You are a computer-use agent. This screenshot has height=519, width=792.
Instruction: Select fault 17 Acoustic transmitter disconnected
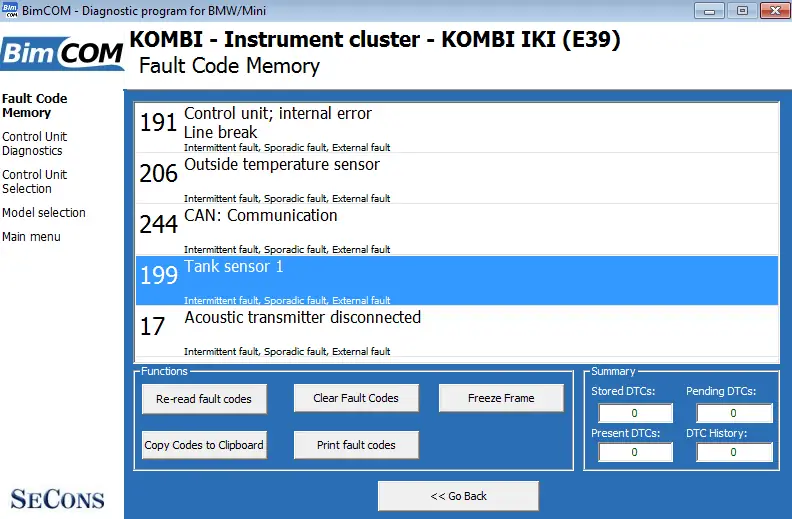457,332
